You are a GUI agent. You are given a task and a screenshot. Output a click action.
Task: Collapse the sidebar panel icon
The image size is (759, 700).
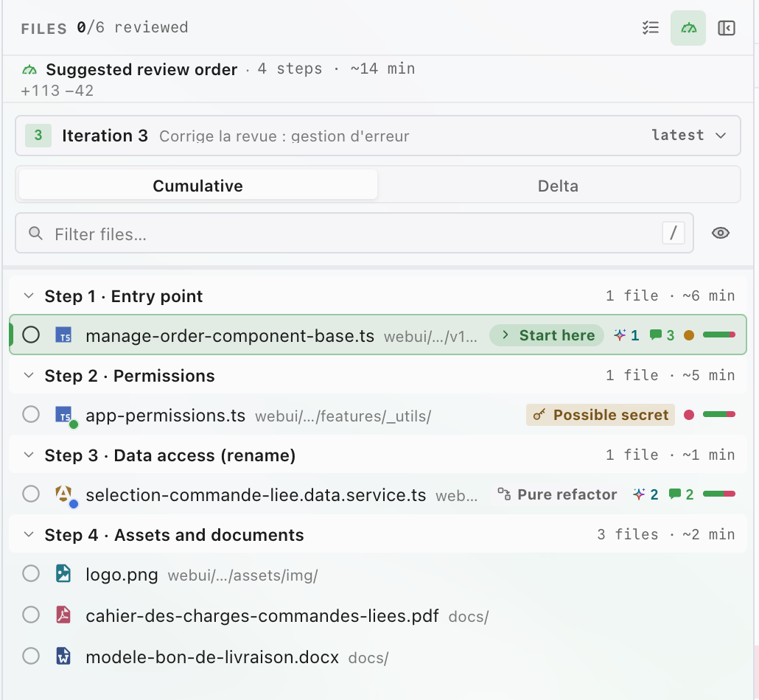pos(726,28)
